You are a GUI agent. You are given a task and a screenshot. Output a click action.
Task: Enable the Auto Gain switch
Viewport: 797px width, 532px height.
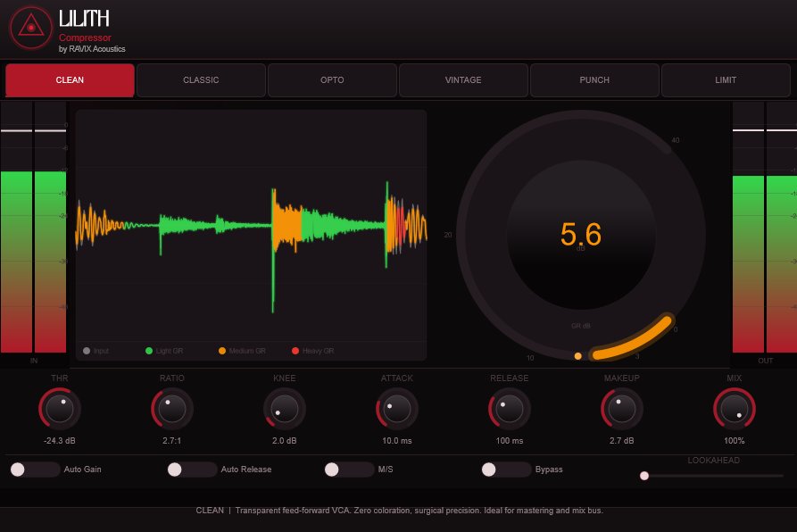pos(35,470)
